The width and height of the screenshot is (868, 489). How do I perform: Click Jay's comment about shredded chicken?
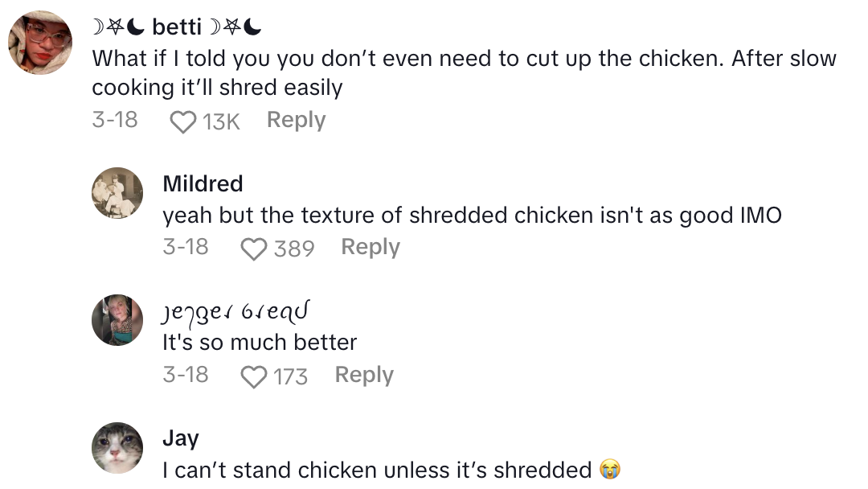(x=379, y=470)
